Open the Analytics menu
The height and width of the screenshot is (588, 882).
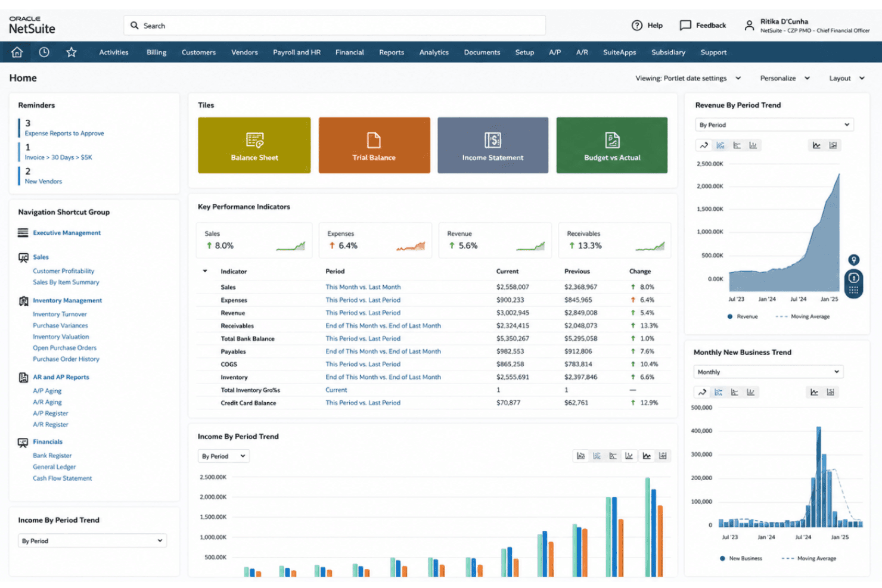click(434, 52)
